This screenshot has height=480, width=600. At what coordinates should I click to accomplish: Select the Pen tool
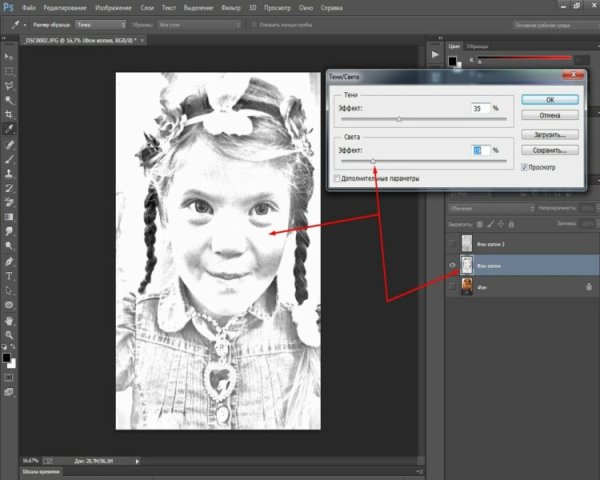tap(9, 262)
